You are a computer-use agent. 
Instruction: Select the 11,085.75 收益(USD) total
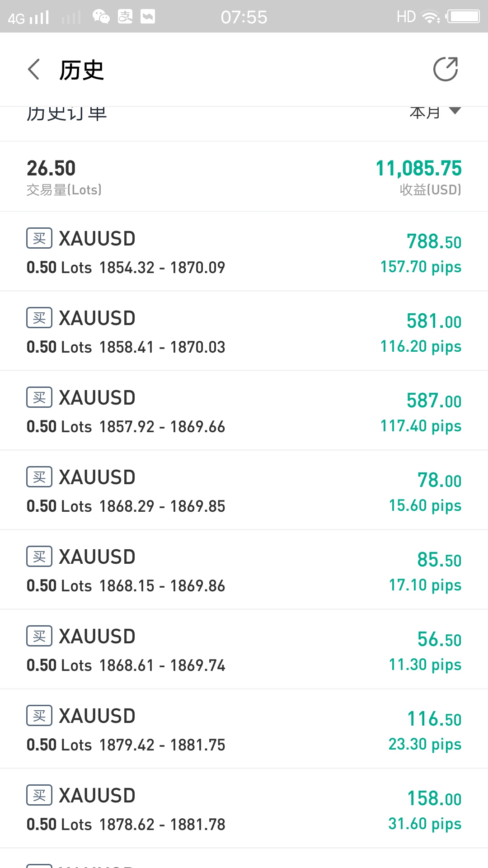coord(418,177)
